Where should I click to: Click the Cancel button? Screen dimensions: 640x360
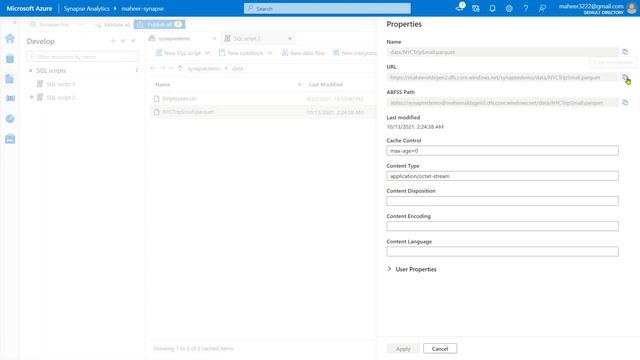click(x=440, y=349)
